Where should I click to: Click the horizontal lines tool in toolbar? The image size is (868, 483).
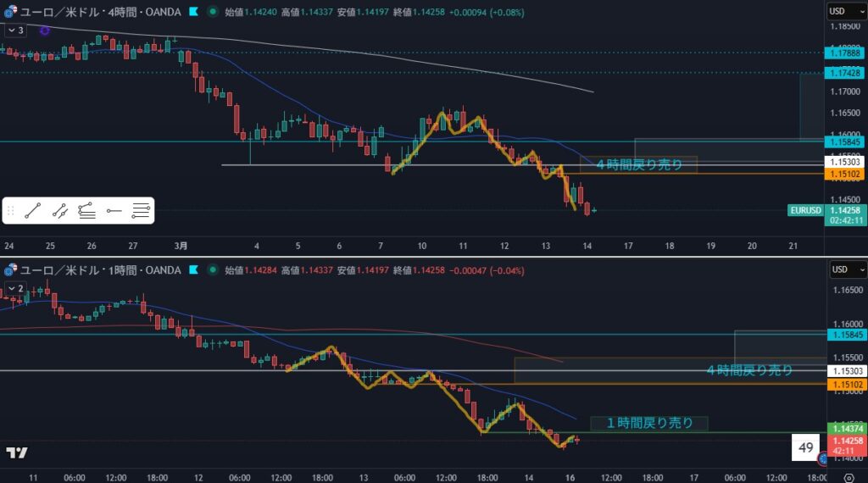141,211
